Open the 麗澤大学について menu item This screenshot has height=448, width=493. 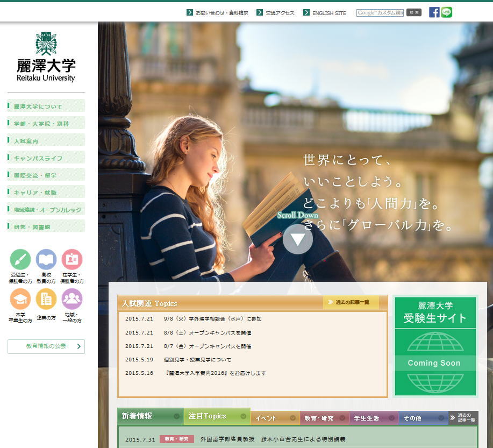(46, 106)
